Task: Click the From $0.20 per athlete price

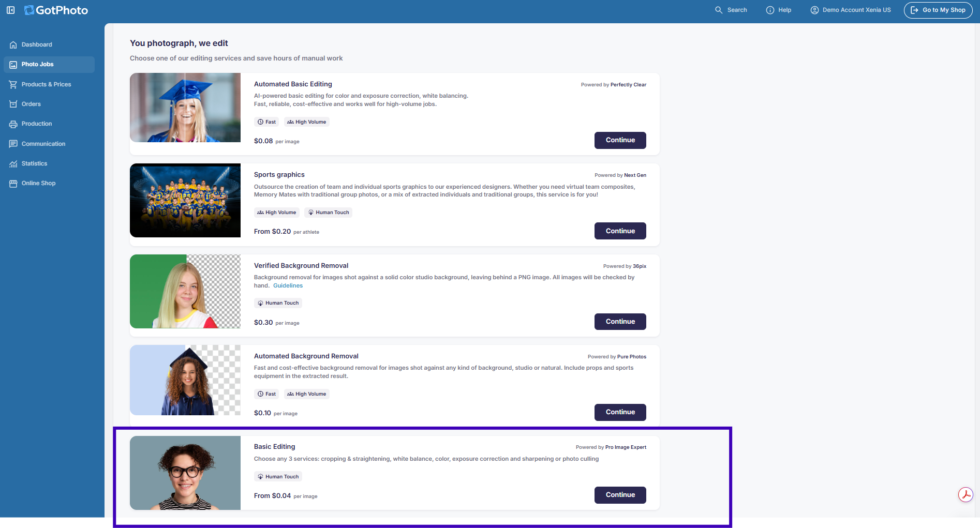Action: (x=287, y=232)
